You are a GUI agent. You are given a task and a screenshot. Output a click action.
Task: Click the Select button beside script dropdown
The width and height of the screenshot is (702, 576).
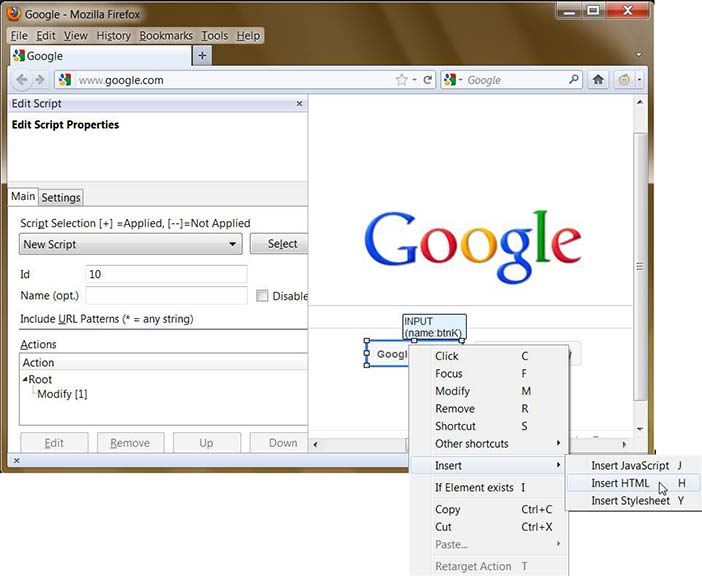coord(279,244)
